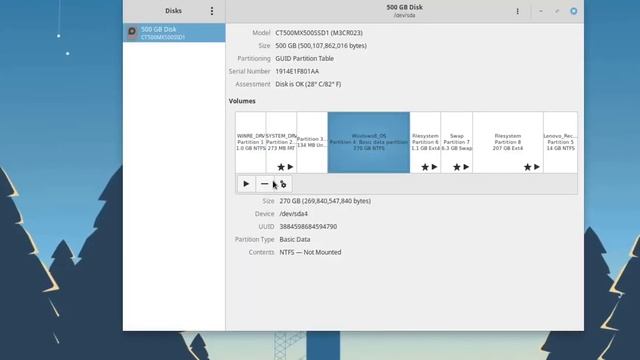
Task: Click NTFS — Not Mounted contents text
Action: point(310,252)
